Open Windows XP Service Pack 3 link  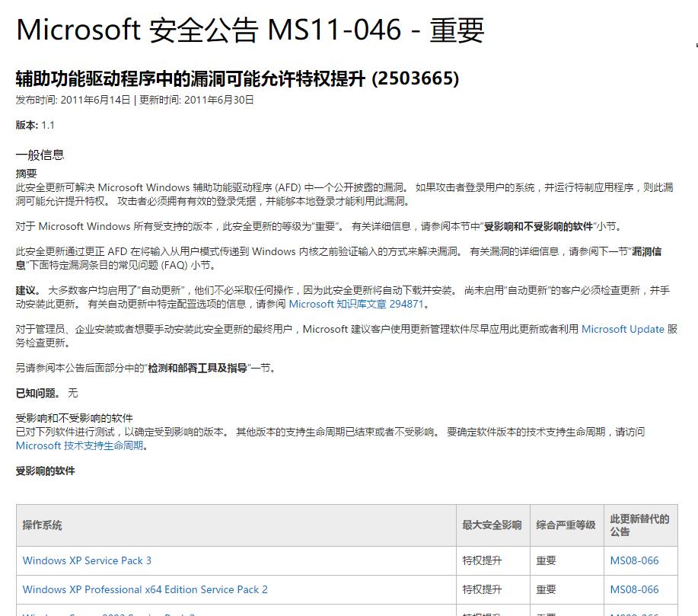[x=87, y=560]
